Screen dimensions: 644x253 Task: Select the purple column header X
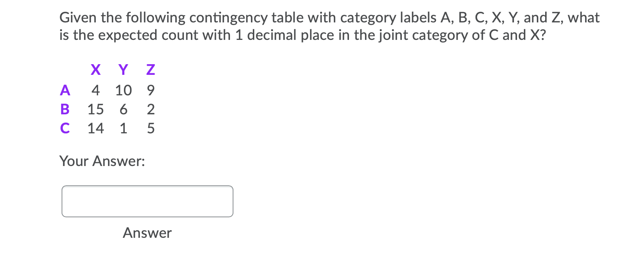[x=95, y=70]
